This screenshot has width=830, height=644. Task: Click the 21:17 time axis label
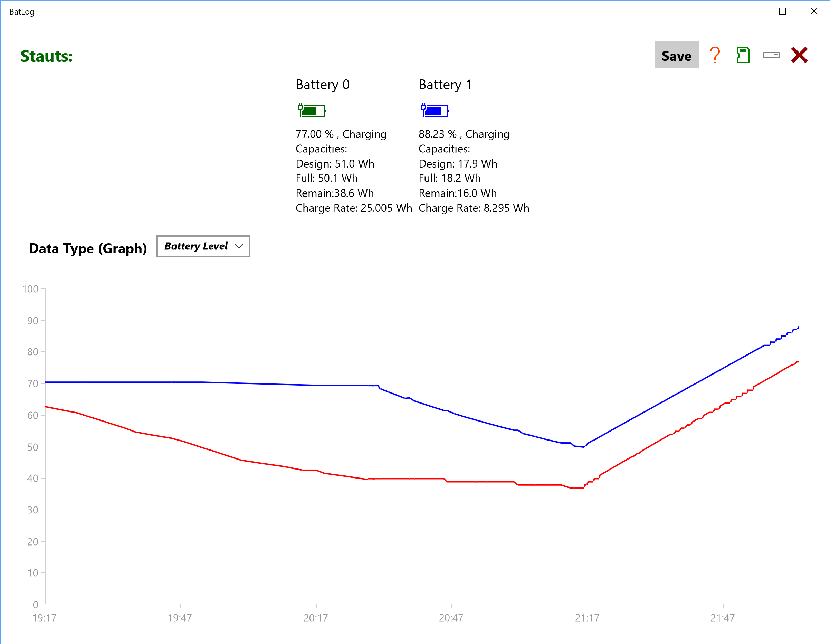click(x=587, y=618)
